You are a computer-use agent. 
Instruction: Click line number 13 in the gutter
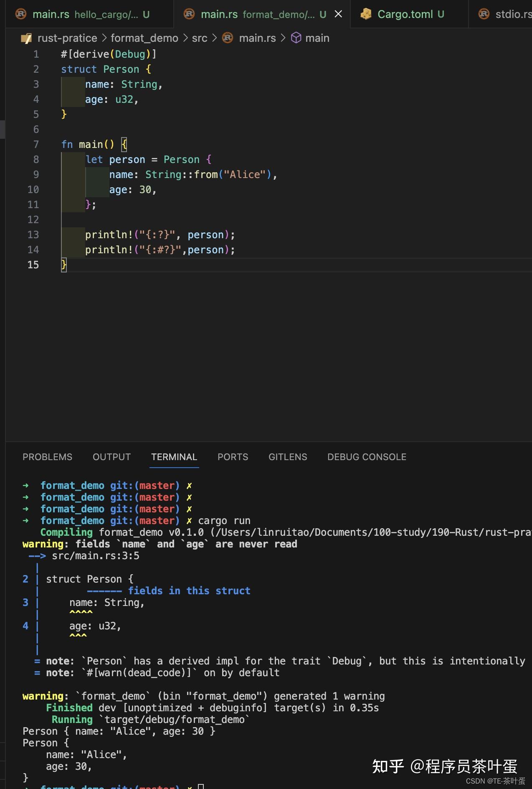pos(33,235)
